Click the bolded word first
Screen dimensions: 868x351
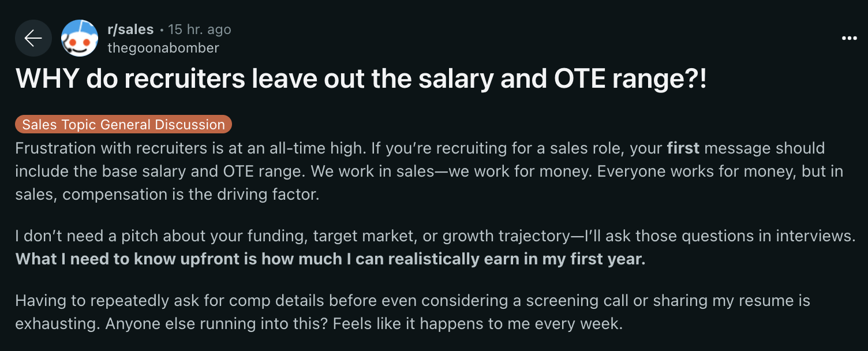683,148
